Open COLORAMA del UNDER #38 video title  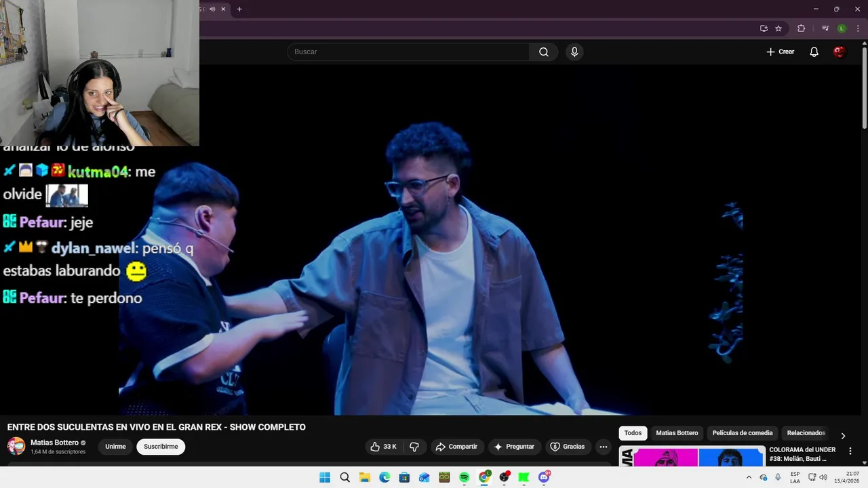802,454
